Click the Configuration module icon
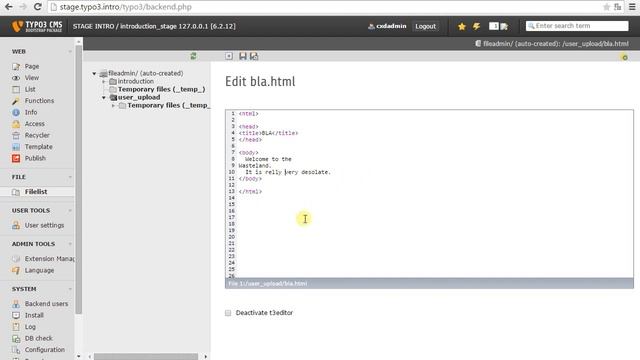Image resolution: width=640 pixels, height=360 pixels. point(16,350)
